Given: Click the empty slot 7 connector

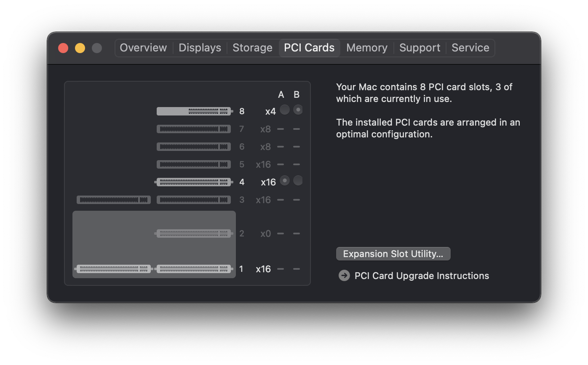Looking at the screenshot, I should [194, 129].
